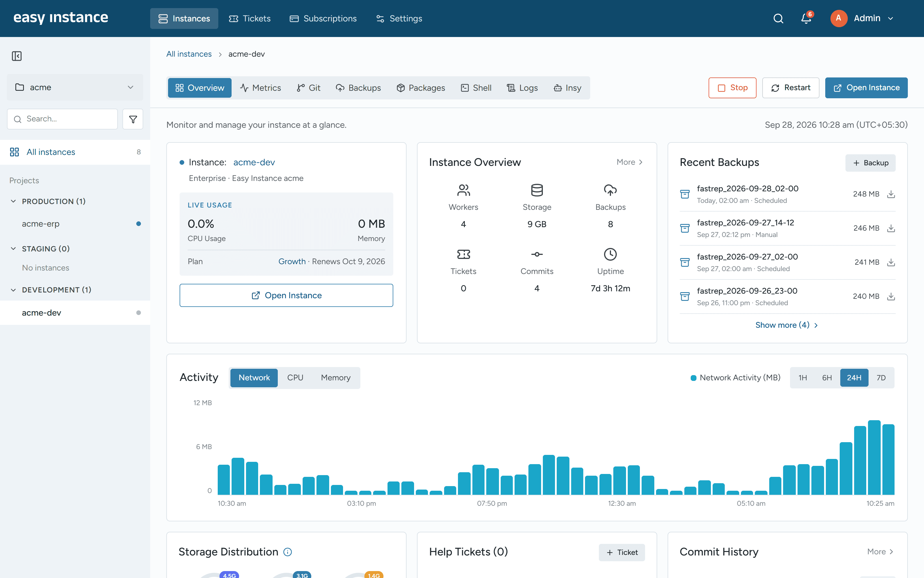Collapse STAGING (0) group
Screen dimensions: 924x578
13,249
